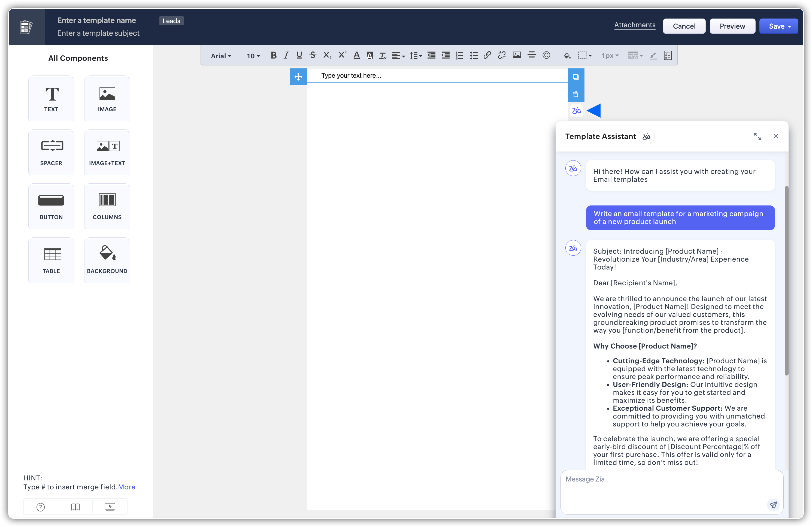Image resolution: width=812 pixels, height=527 pixels.
Task: Toggle underline formatting in toolbar
Action: 299,55
